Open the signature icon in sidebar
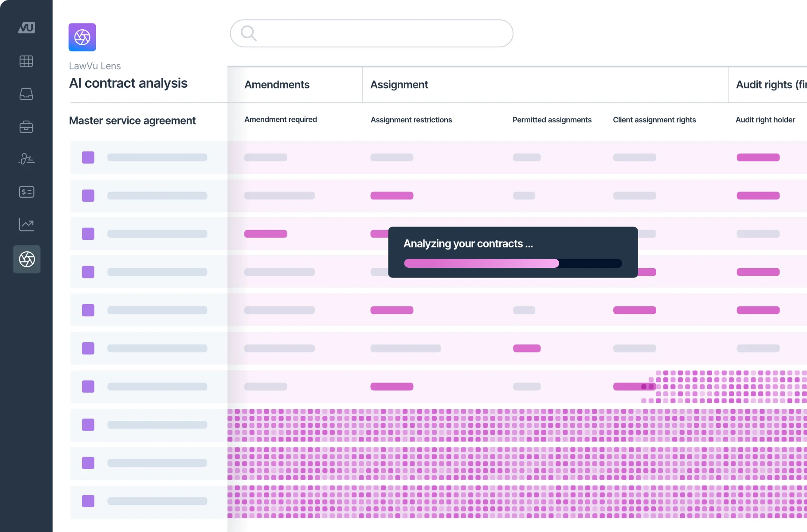807x532 pixels. pyautogui.click(x=26, y=159)
